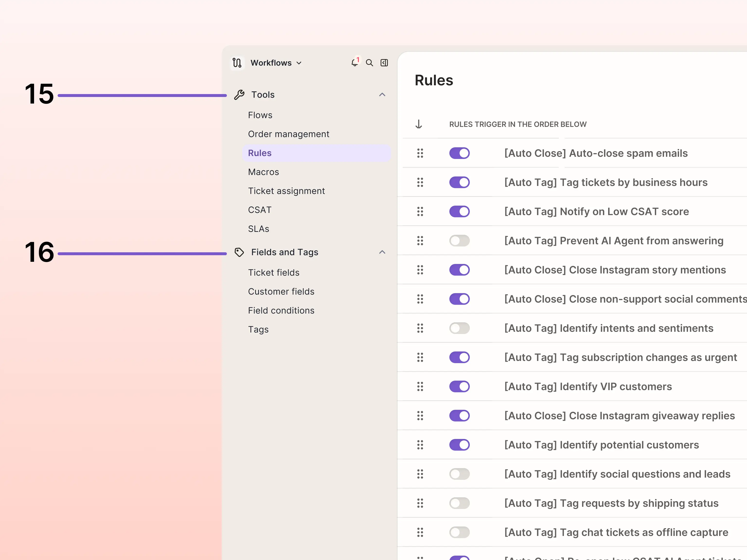Turn on Tag chat tickets as offline capture
This screenshot has width=747, height=560.
(x=459, y=532)
